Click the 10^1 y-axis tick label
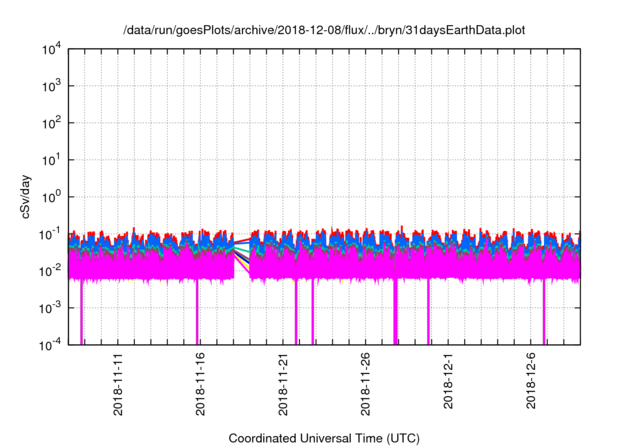The width and height of the screenshot is (640, 448). click(52, 160)
